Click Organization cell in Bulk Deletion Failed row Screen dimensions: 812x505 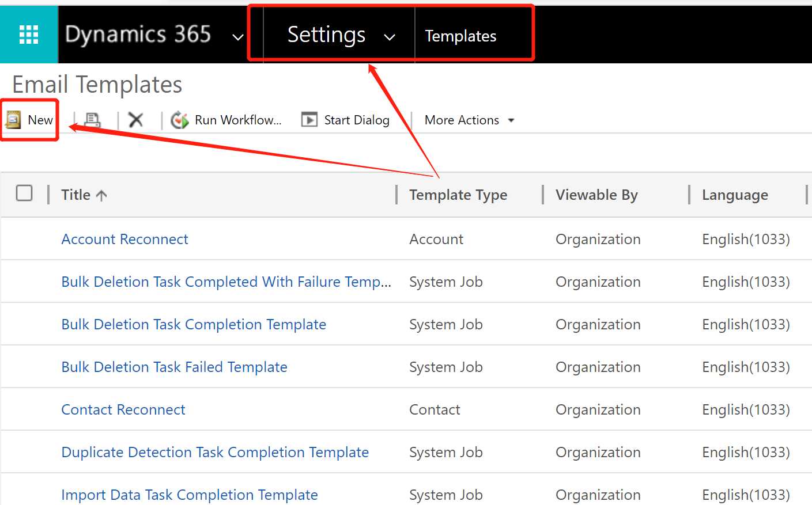click(x=598, y=367)
